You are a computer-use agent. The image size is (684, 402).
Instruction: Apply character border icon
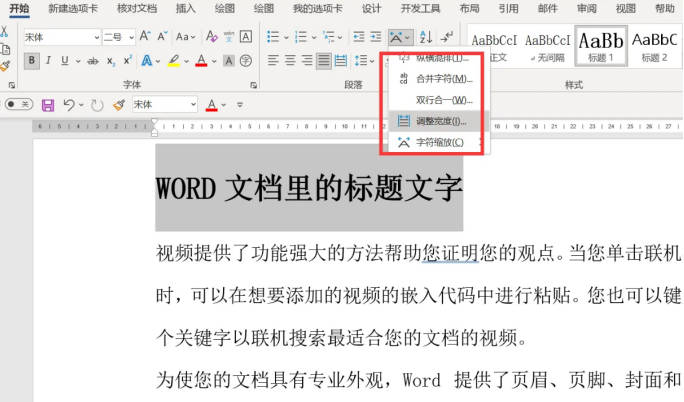246,37
